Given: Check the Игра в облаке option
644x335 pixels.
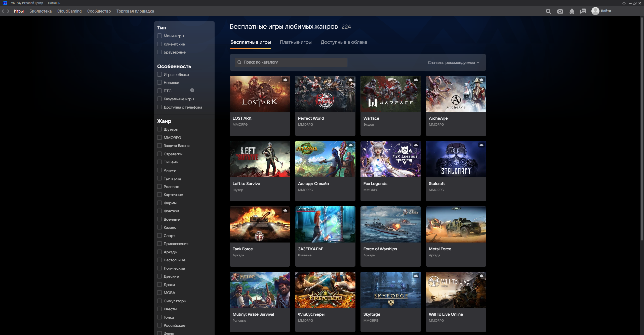Looking at the screenshot, I should (x=159, y=74).
